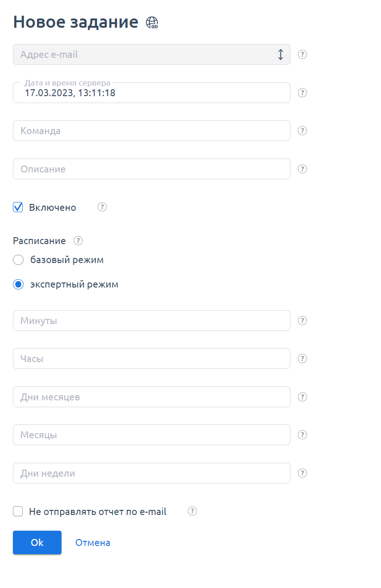Open help icon for e-mail address field
The width and height of the screenshot is (381, 588).
(302, 55)
